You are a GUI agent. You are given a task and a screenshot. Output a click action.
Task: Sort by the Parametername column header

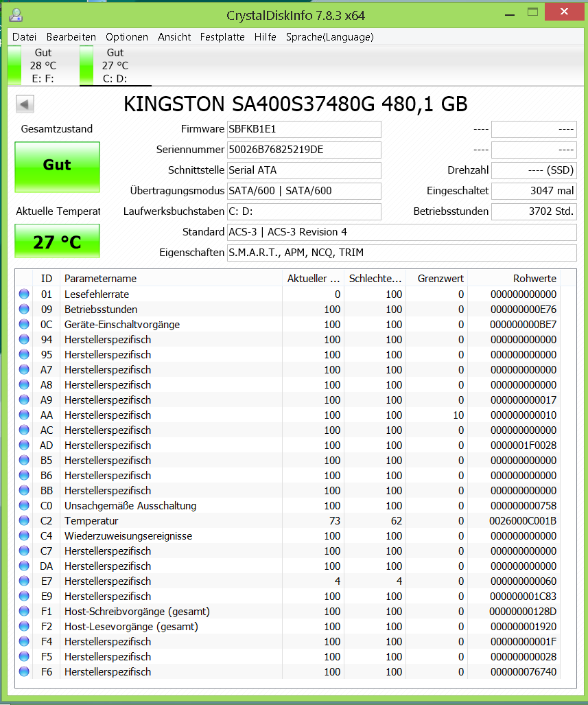pos(171,278)
